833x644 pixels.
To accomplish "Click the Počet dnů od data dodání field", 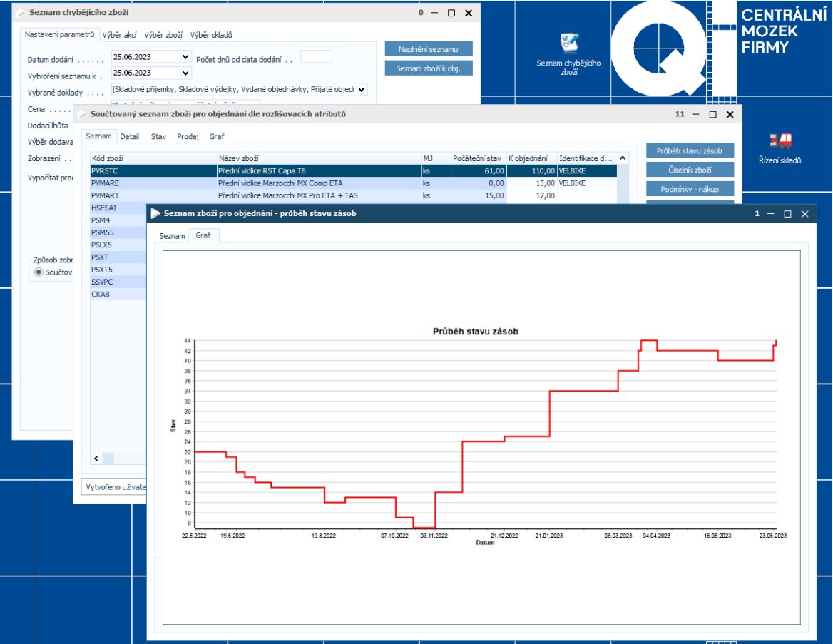I will point(316,57).
